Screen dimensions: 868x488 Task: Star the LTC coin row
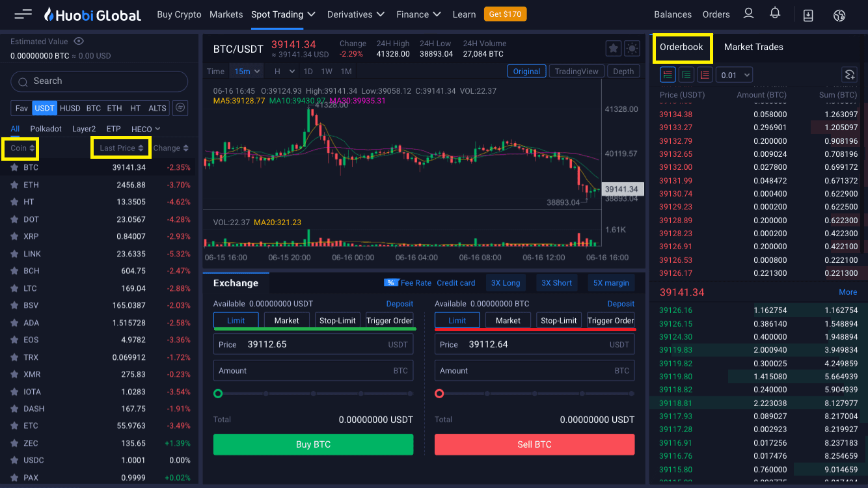coord(14,288)
